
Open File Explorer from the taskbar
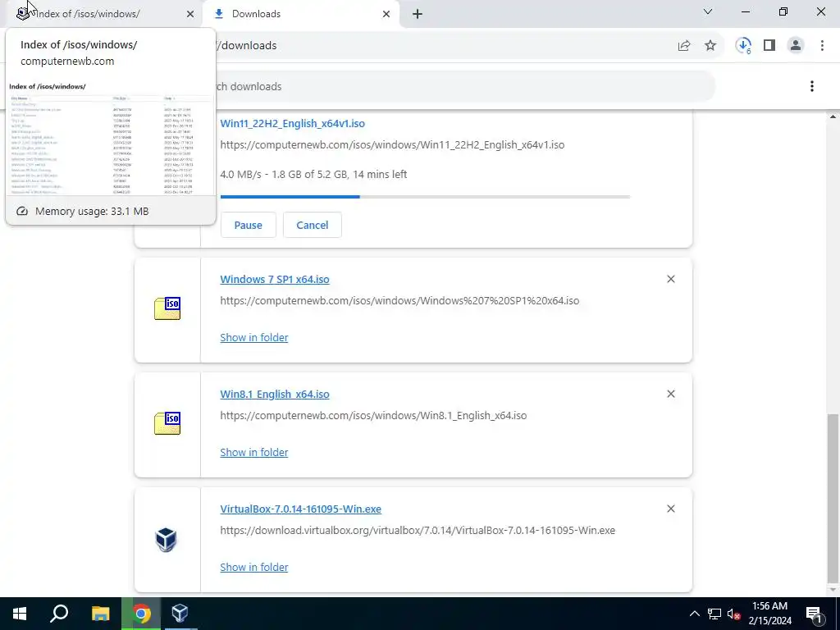coord(100,614)
